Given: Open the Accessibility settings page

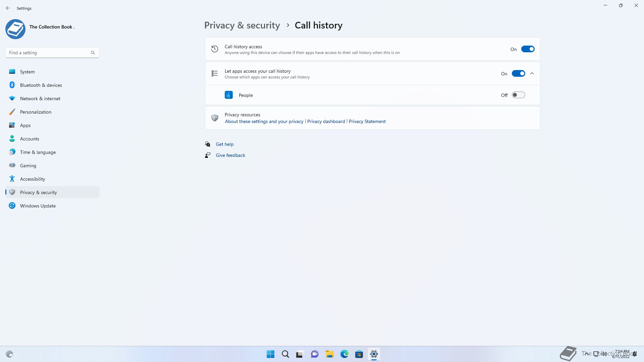Looking at the screenshot, I should coord(33,179).
